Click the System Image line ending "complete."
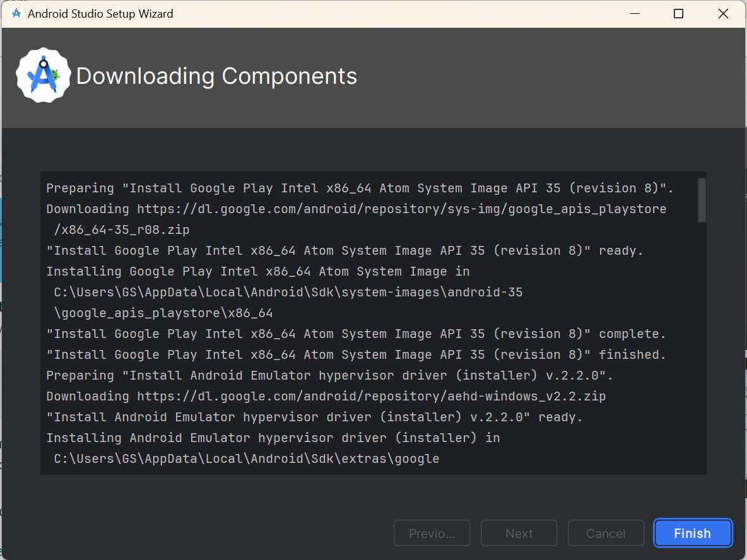This screenshot has width=747, height=560. pos(356,334)
